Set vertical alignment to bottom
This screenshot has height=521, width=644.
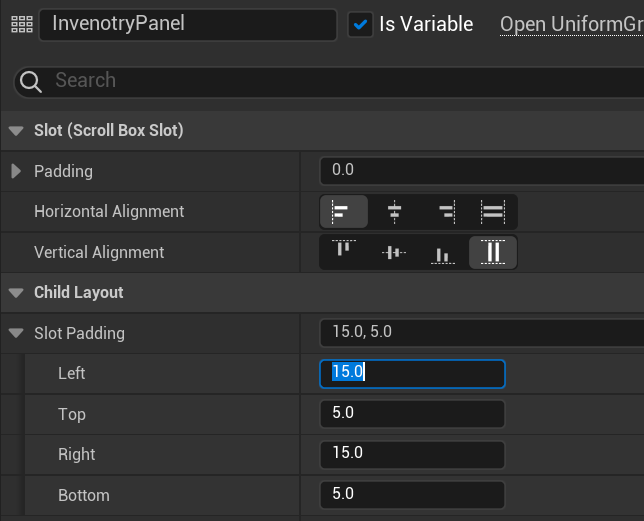[443, 252]
